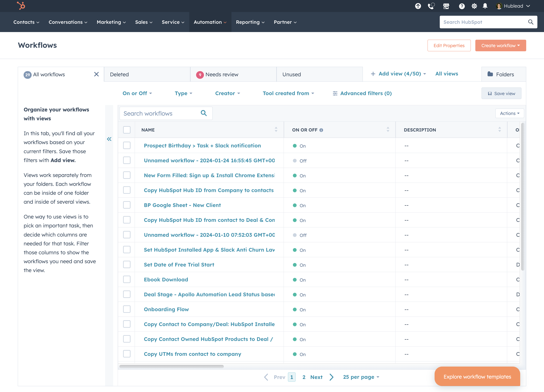Check the Set Date of Free Trial Start row
The height and width of the screenshot is (392, 544).
(x=127, y=264)
